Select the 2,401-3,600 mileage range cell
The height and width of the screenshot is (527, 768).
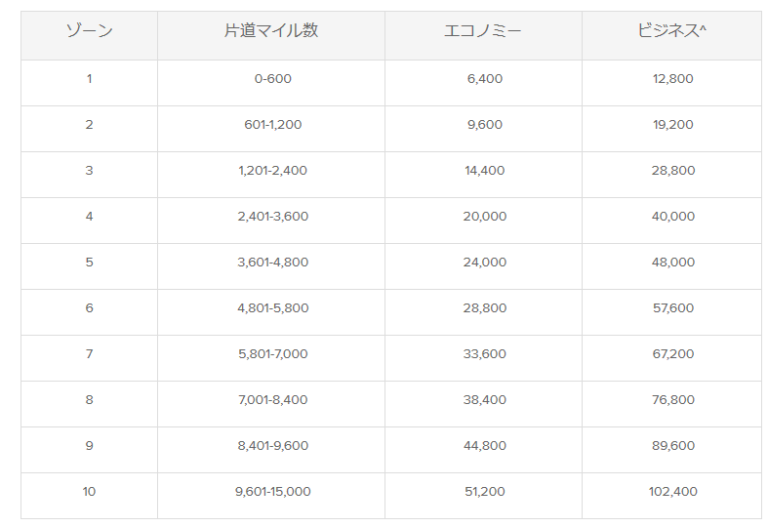272,217
